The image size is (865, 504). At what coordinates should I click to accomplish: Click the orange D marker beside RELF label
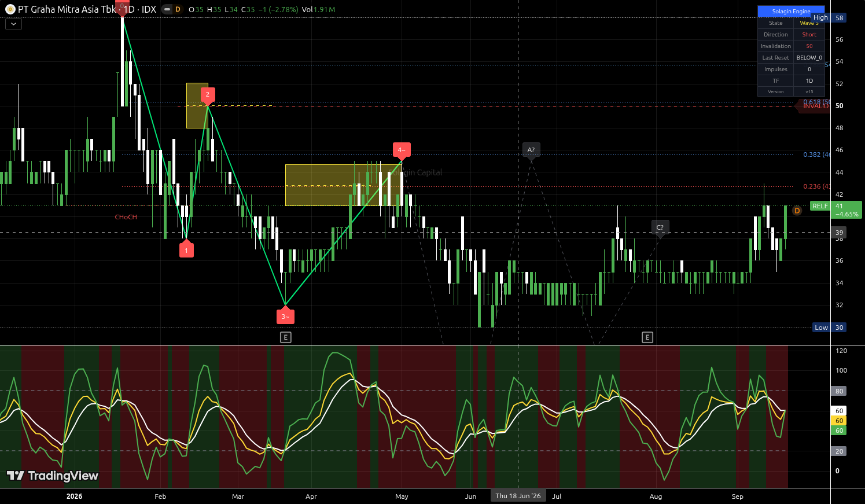(x=797, y=211)
